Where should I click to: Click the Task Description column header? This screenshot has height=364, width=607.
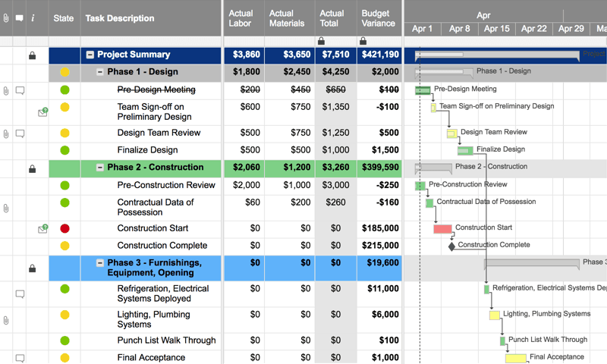[x=119, y=18]
